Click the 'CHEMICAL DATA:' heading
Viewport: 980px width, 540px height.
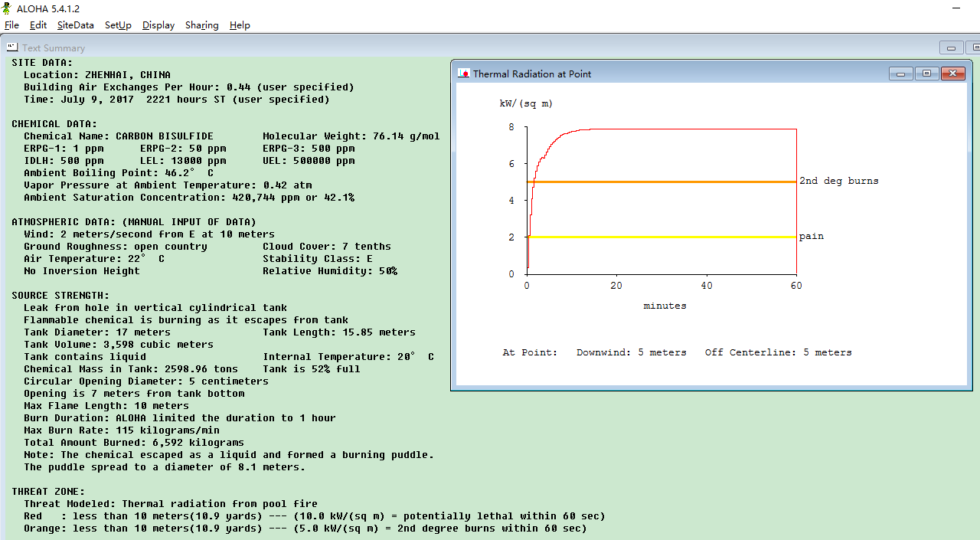54,124
